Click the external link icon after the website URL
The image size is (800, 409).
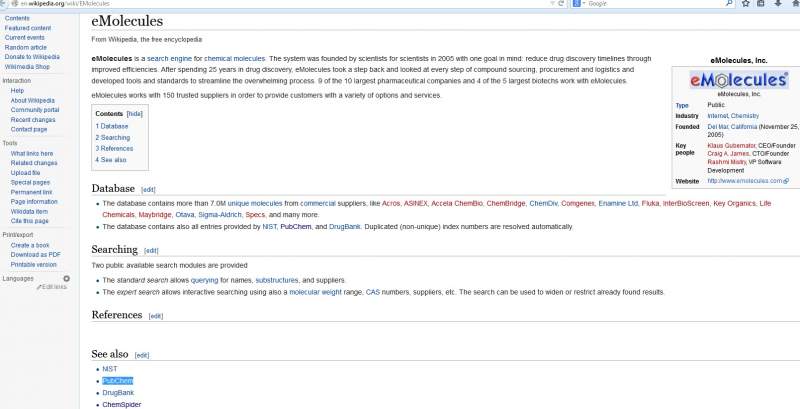[786, 181]
